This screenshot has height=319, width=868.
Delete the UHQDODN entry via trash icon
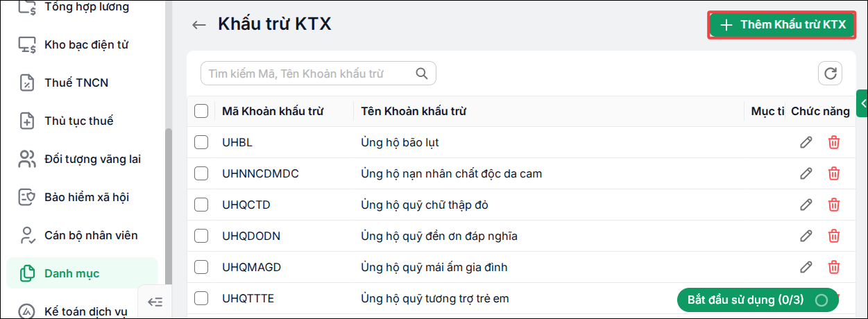[x=834, y=236]
